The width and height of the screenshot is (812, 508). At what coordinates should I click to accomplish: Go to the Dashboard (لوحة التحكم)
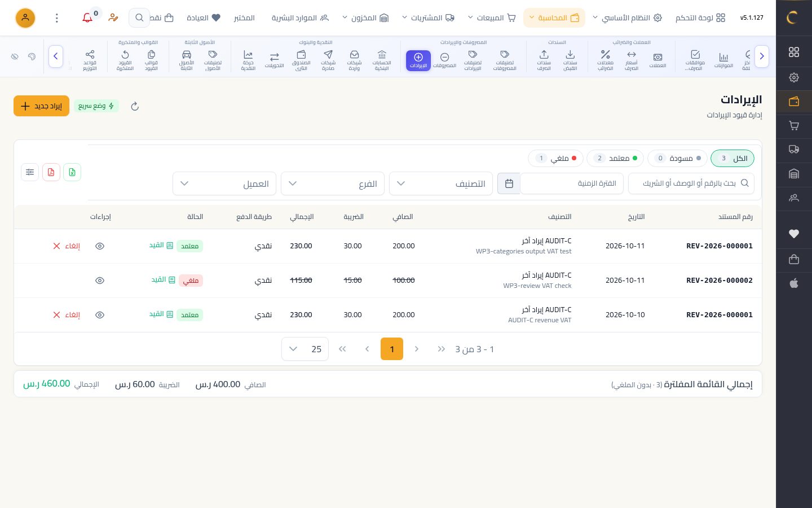tap(700, 18)
